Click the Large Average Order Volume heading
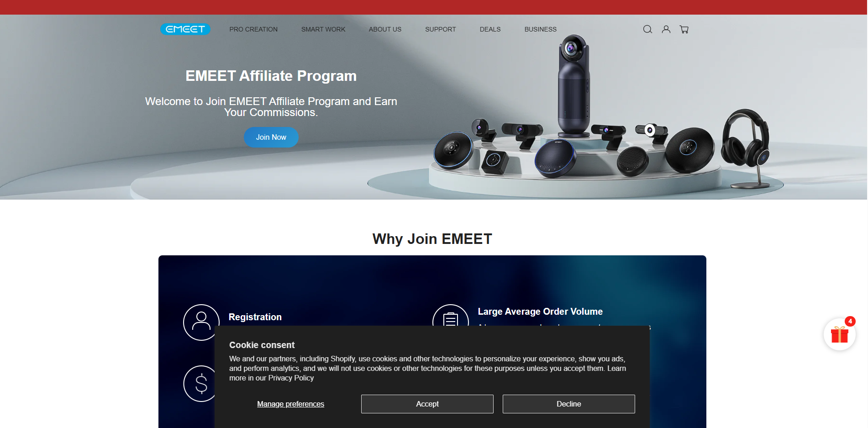 [540, 312]
